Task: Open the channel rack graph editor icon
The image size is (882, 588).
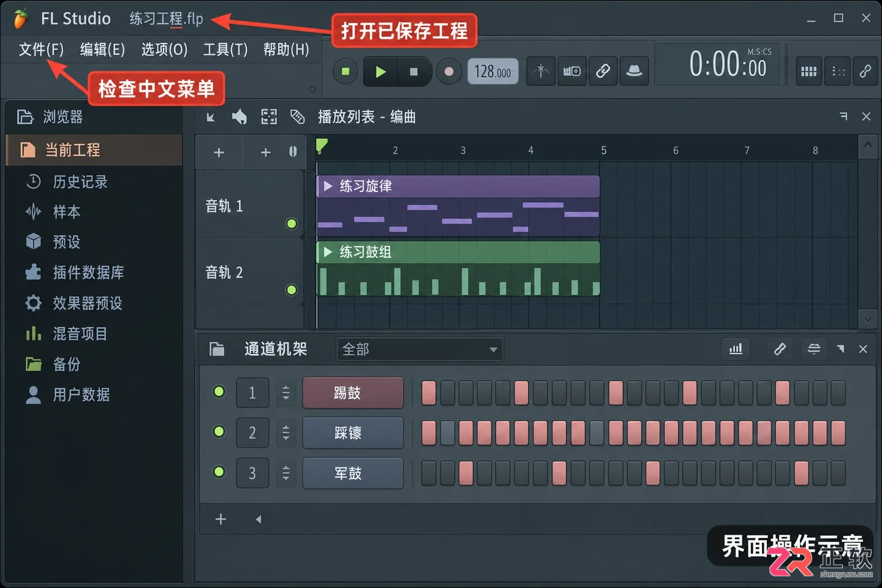Action: [x=736, y=349]
